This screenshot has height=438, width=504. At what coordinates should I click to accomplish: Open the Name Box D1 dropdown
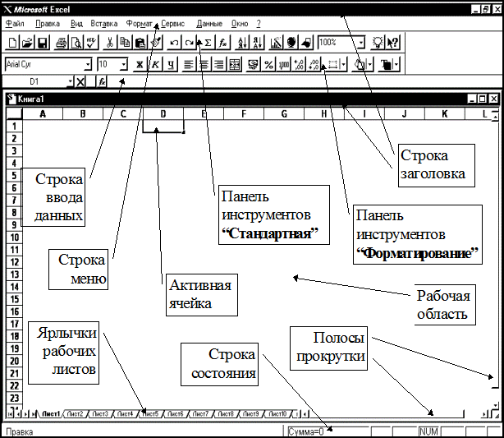point(71,81)
